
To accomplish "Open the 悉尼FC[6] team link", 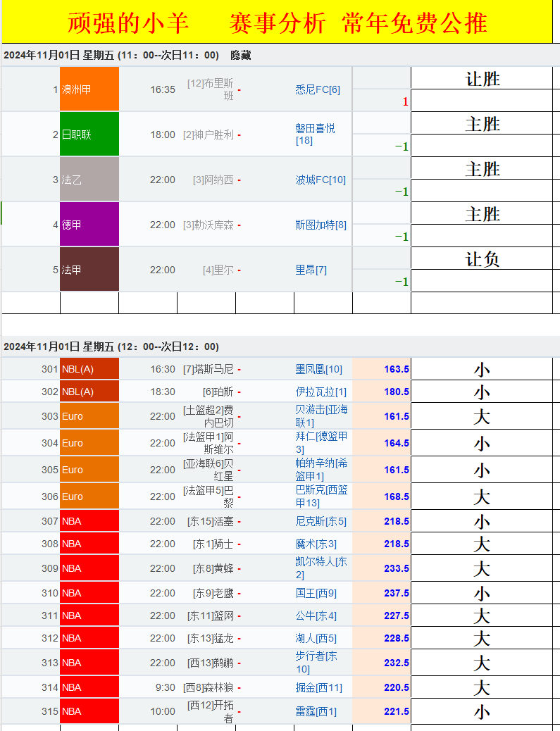I will (x=318, y=89).
